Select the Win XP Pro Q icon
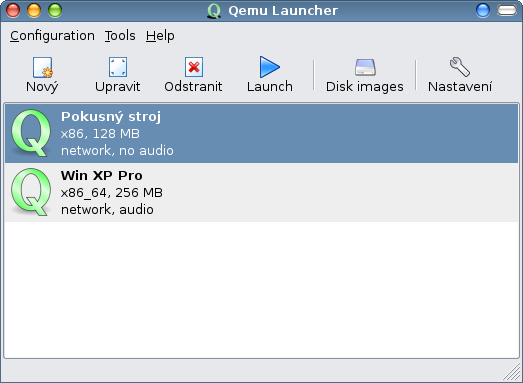 click(31, 192)
